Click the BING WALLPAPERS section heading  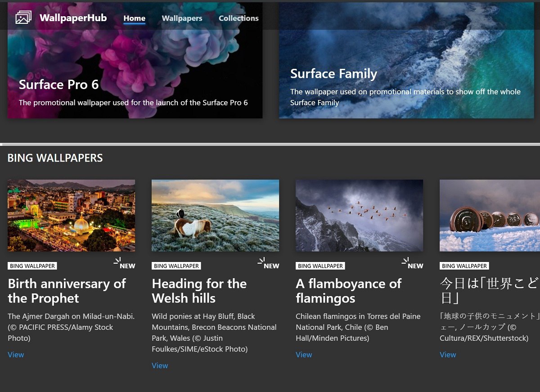55,158
